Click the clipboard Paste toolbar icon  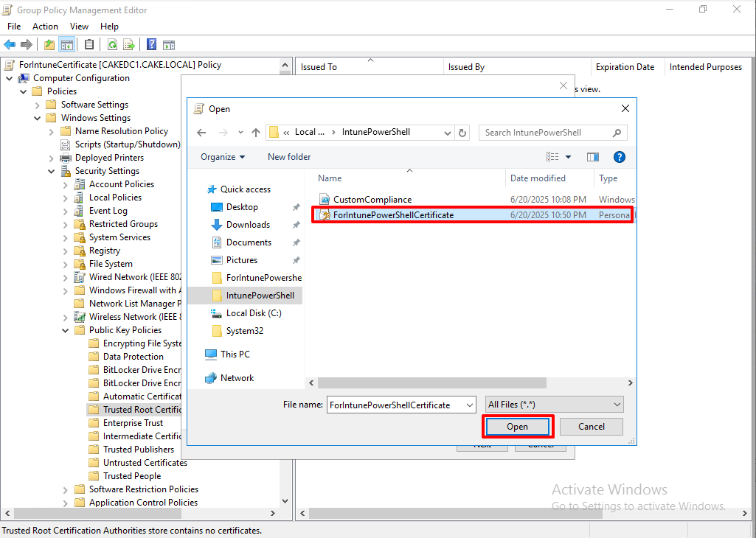coord(89,45)
